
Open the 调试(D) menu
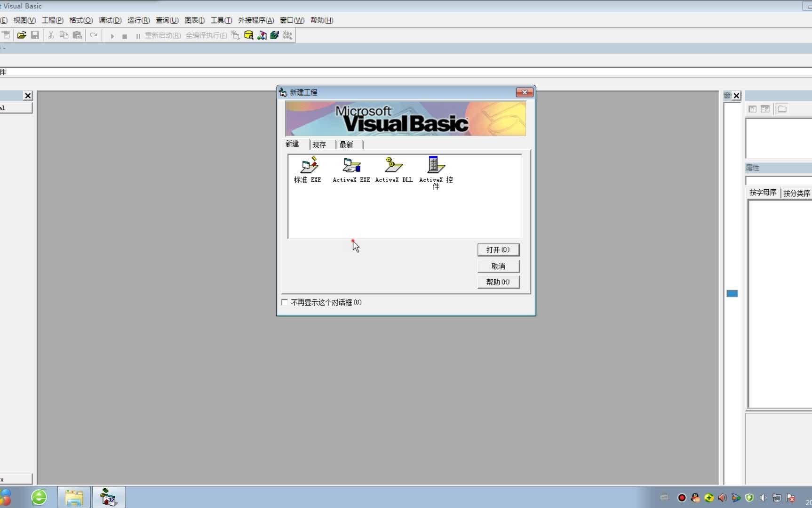pyautogui.click(x=110, y=20)
